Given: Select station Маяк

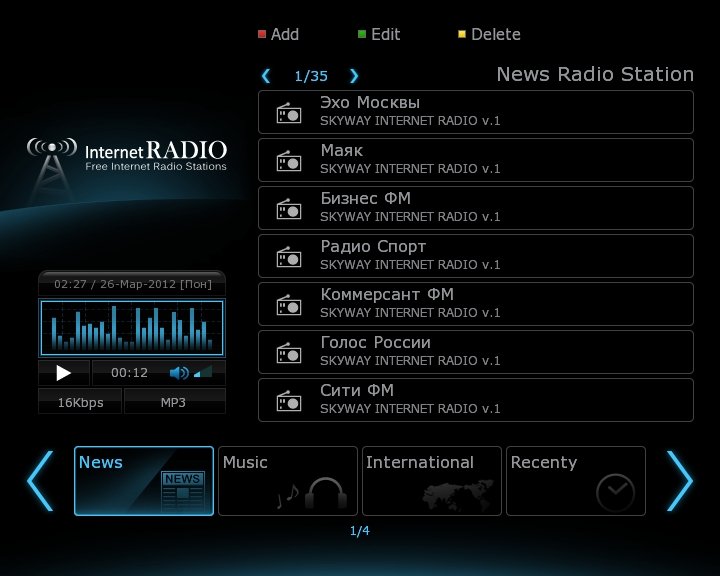Looking at the screenshot, I should tap(476, 160).
